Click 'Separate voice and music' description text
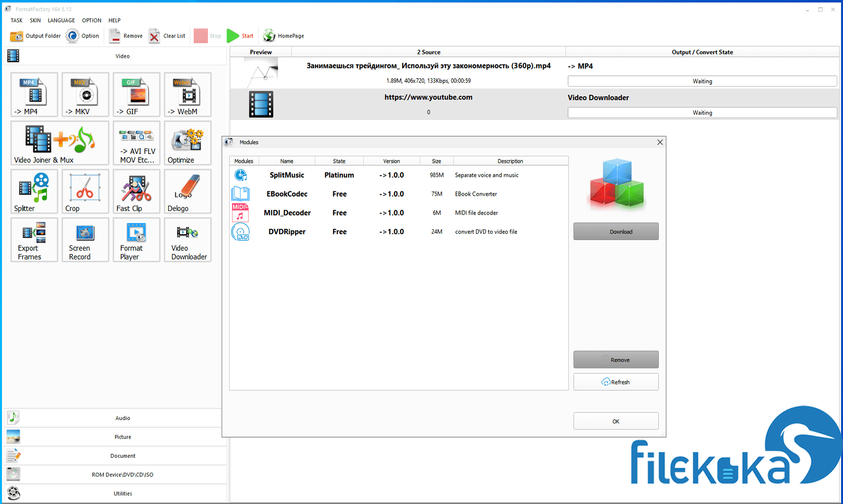 (x=486, y=175)
